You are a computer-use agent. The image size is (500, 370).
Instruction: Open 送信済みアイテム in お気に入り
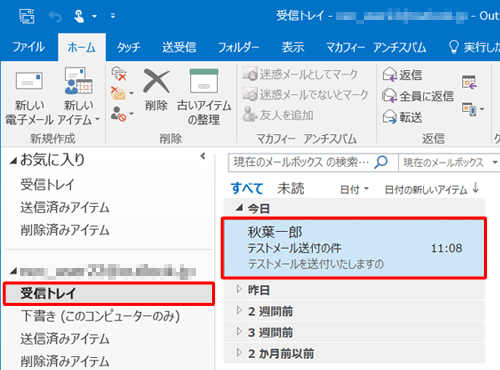(65, 207)
